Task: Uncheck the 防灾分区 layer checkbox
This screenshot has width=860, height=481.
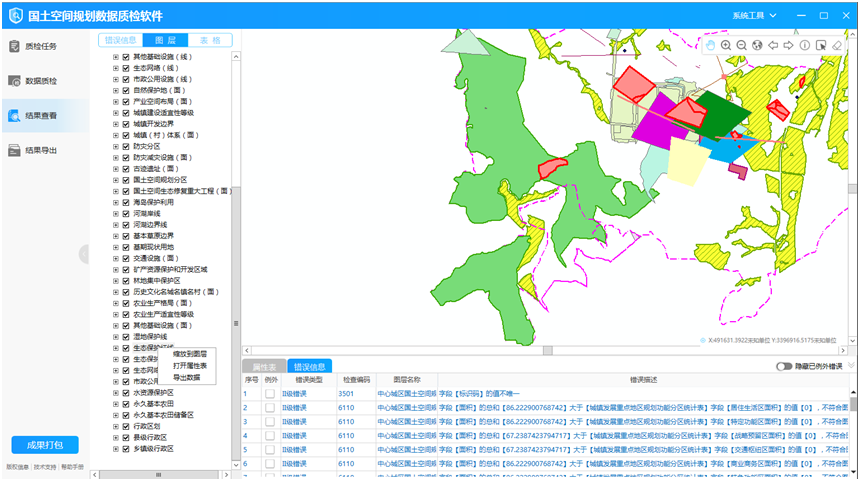Action: point(126,146)
